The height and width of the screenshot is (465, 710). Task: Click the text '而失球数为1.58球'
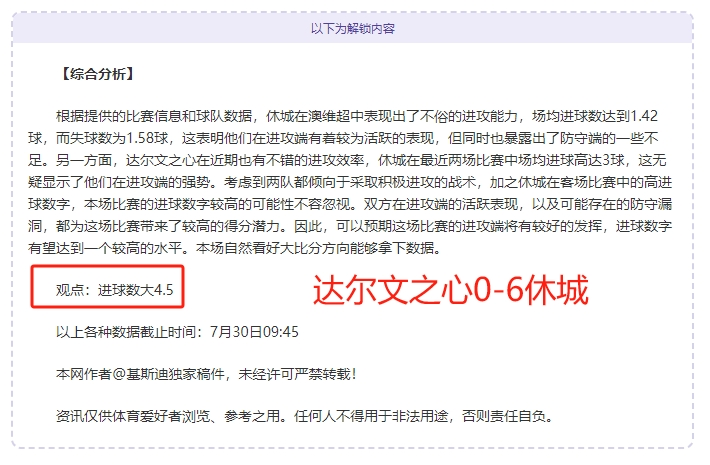(112, 138)
